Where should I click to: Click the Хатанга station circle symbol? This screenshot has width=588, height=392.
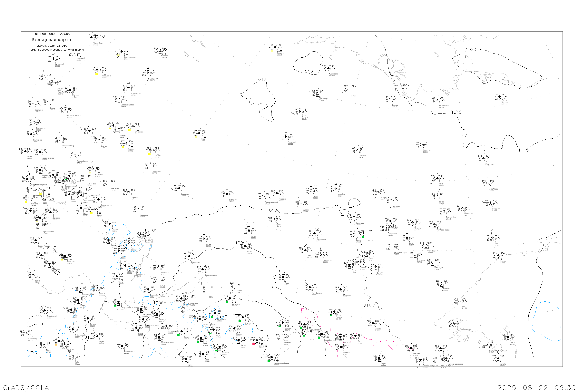click(x=275, y=47)
